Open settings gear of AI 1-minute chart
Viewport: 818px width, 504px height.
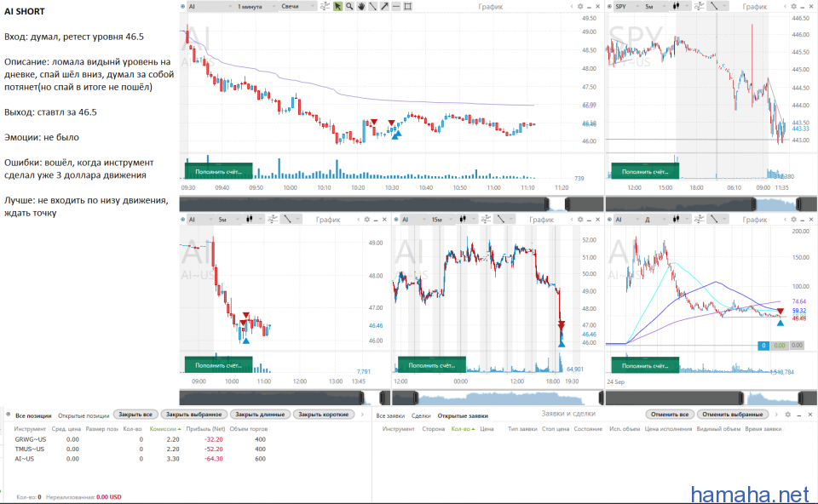click(x=580, y=7)
